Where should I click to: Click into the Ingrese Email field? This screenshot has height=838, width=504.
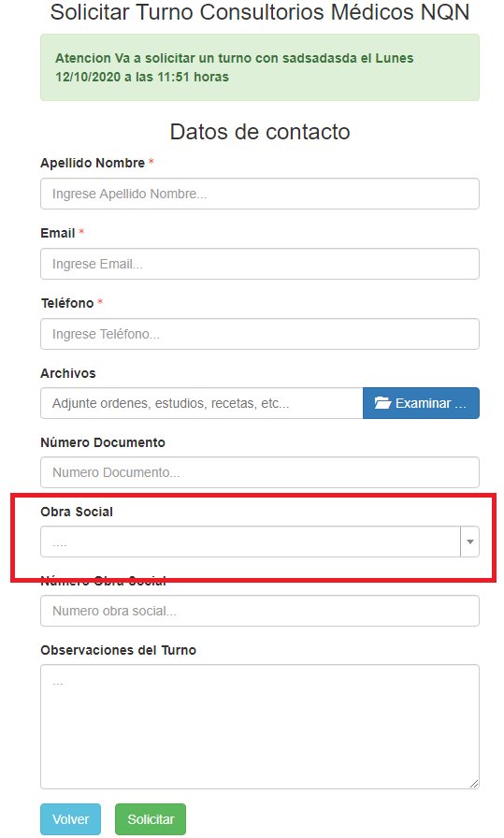260,264
